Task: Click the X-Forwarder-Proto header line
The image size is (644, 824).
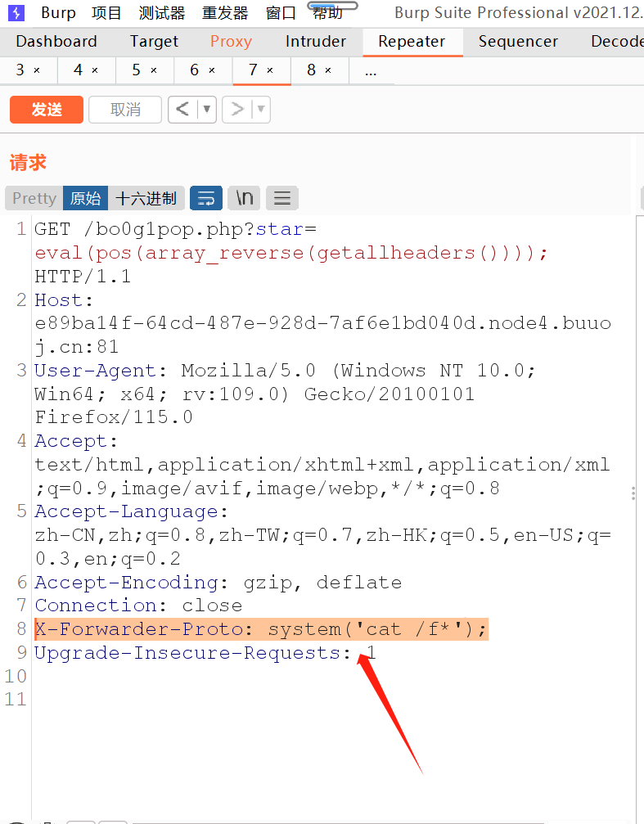Action: [x=261, y=629]
